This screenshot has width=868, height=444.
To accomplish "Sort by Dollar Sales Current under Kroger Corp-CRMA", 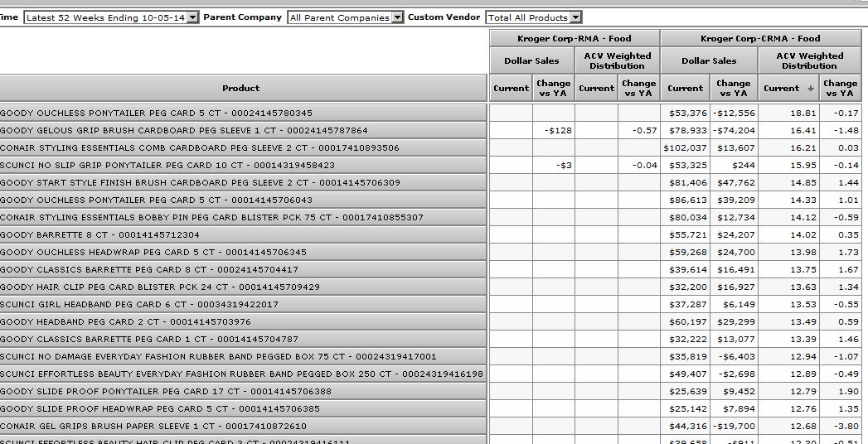I will (x=685, y=88).
